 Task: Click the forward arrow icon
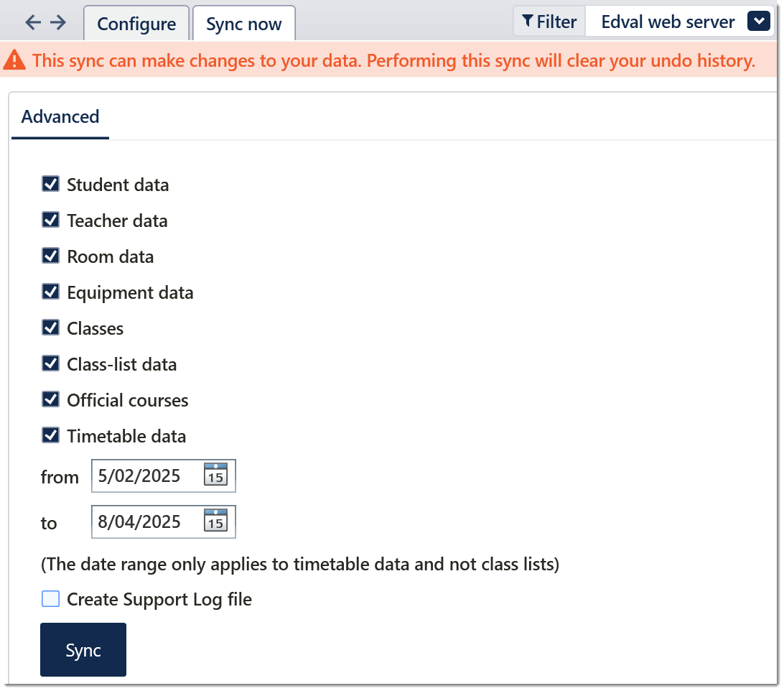coord(58,22)
